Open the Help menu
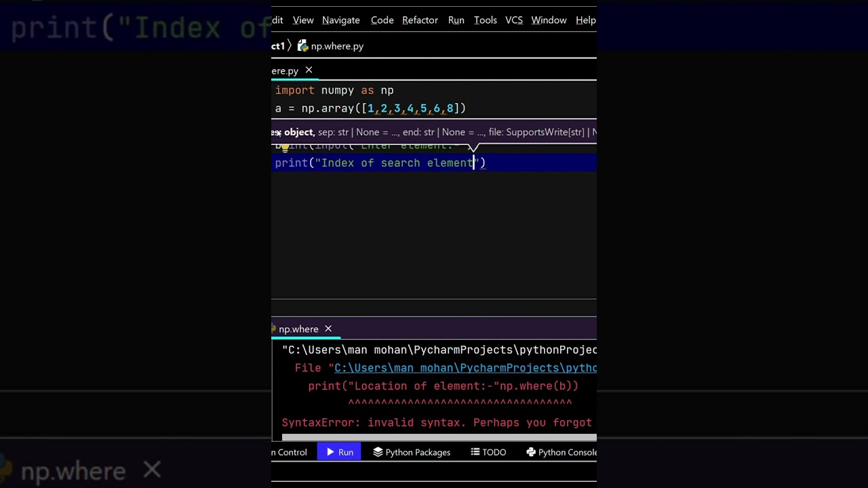Screen dimensions: 868x488 [x=586, y=20]
